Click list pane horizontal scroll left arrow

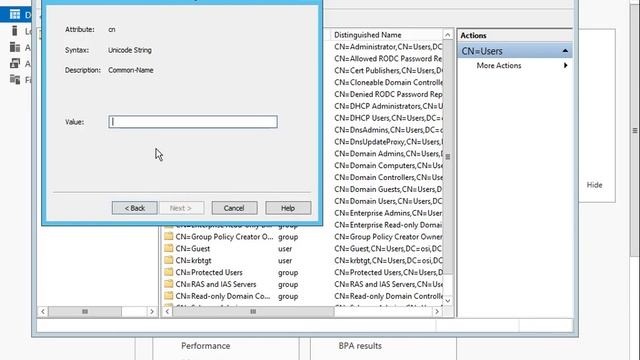pos(167,311)
